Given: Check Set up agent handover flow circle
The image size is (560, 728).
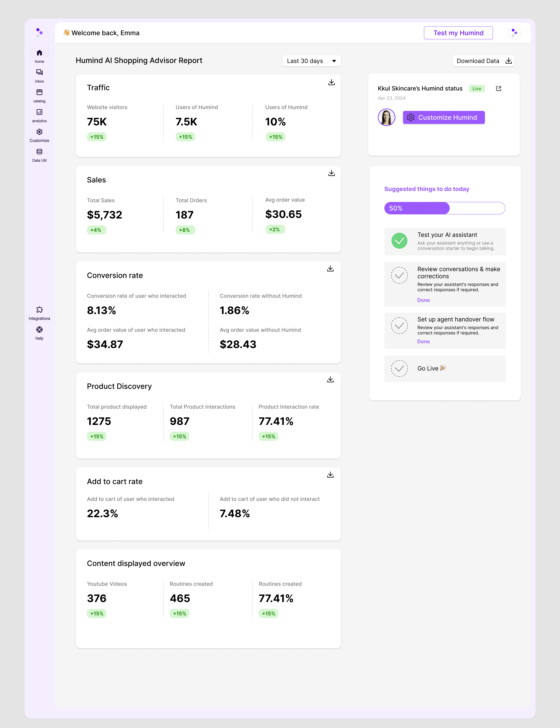Looking at the screenshot, I should (399, 326).
